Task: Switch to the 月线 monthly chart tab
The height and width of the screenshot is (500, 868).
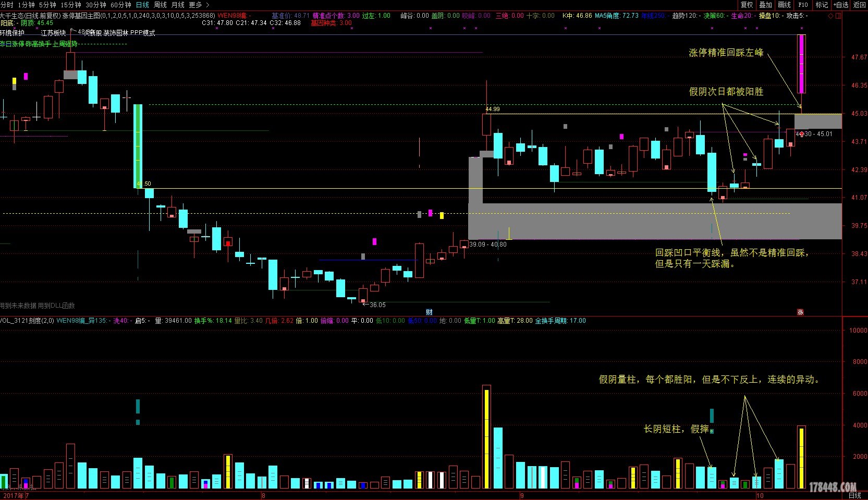Action: [x=178, y=5]
